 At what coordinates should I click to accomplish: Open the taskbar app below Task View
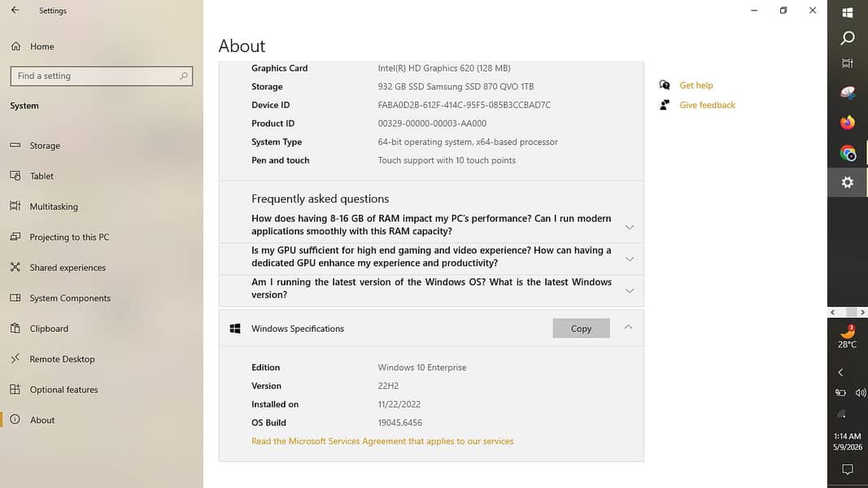coord(847,93)
